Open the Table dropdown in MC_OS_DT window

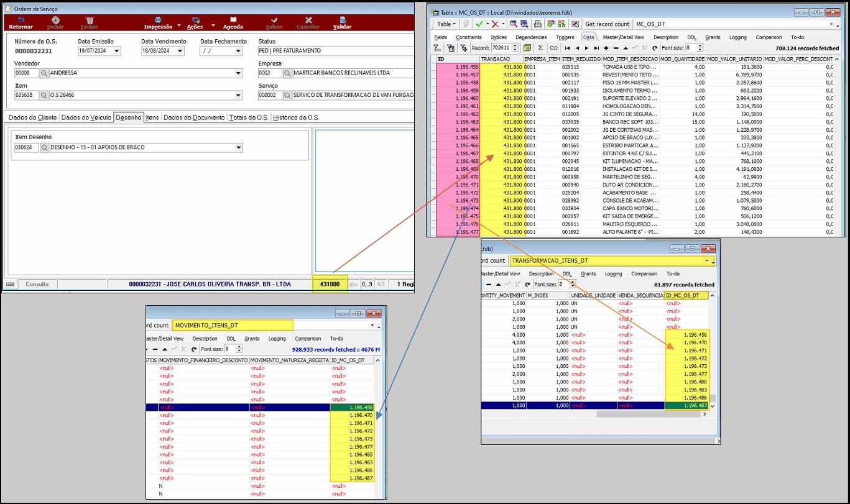pos(446,24)
